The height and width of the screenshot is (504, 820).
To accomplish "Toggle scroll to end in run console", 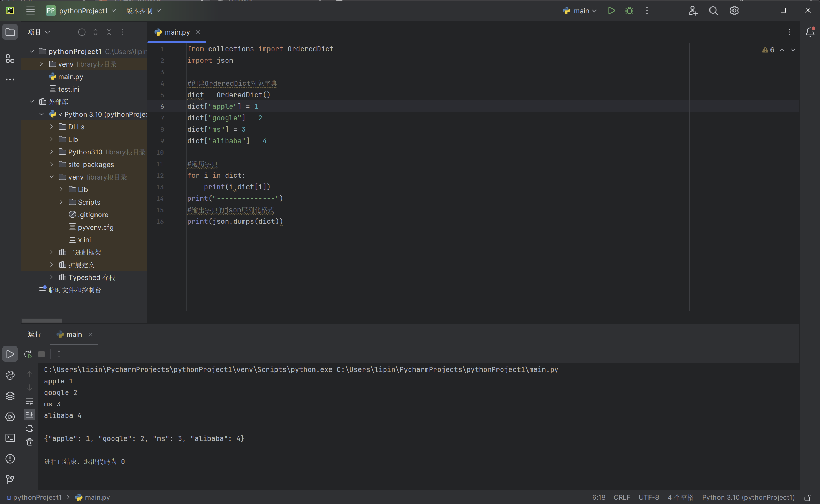I will pos(30,415).
